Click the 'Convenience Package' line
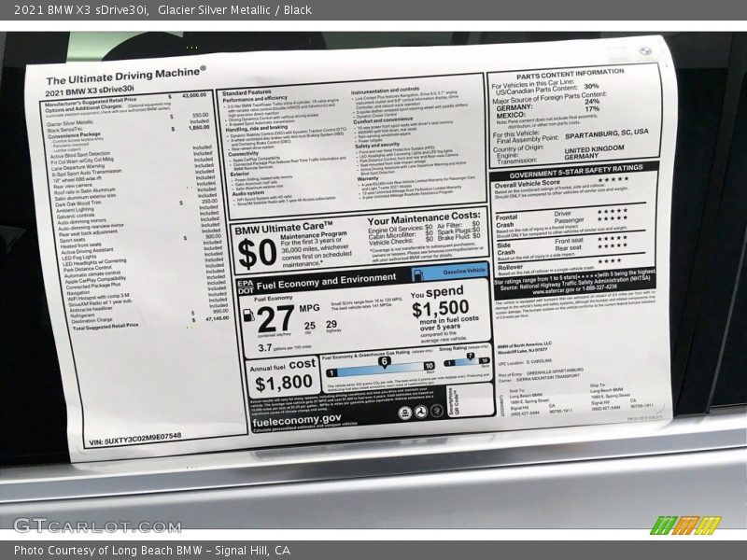This screenshot has width=747, height=560. pos(74,135)
